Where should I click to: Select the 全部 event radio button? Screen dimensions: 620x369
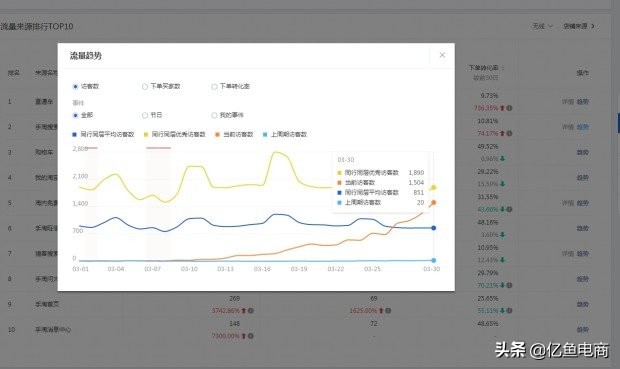click(x=75, y=115)
